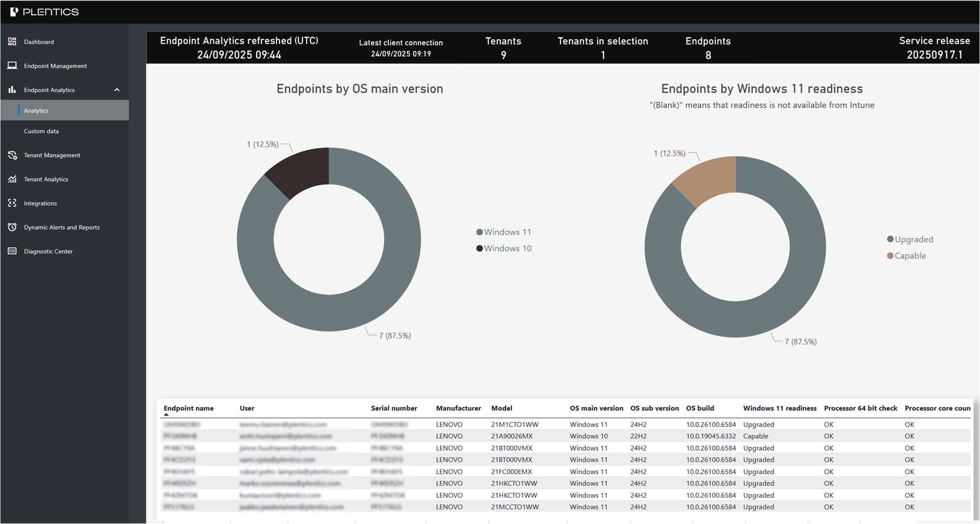The width and height of the screenshot is (980, 524).
Task: Click the Integrations icon in sidebar
Action: (x=12, y=203)
